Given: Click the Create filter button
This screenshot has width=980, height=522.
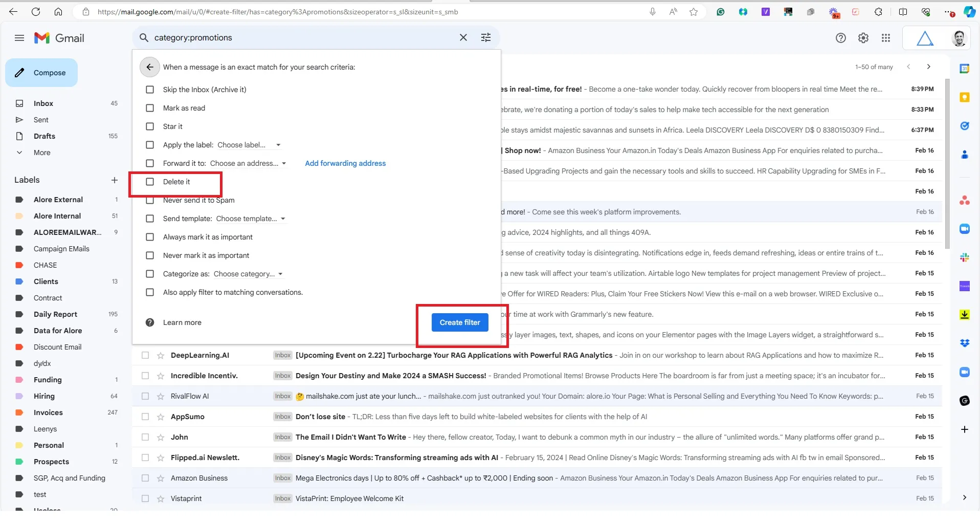Looking at the screenshot, I should tap(460, 322).
